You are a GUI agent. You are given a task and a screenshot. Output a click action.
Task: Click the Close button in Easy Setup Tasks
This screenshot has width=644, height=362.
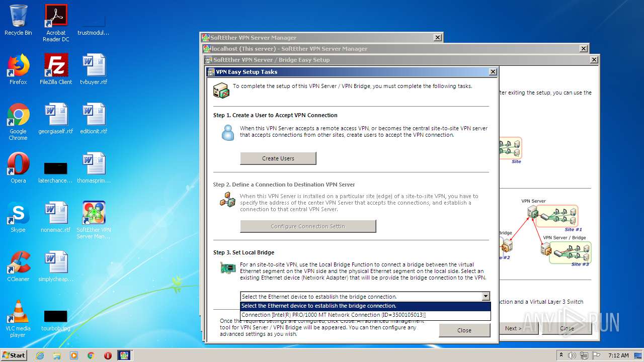(464, 330)
